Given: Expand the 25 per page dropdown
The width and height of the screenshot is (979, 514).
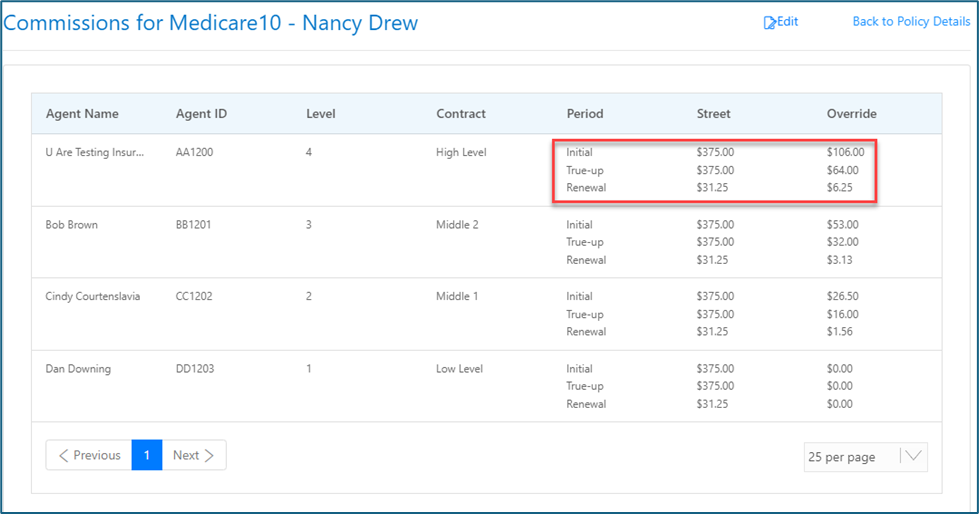Looking at the screenshot, I should 851,457.
